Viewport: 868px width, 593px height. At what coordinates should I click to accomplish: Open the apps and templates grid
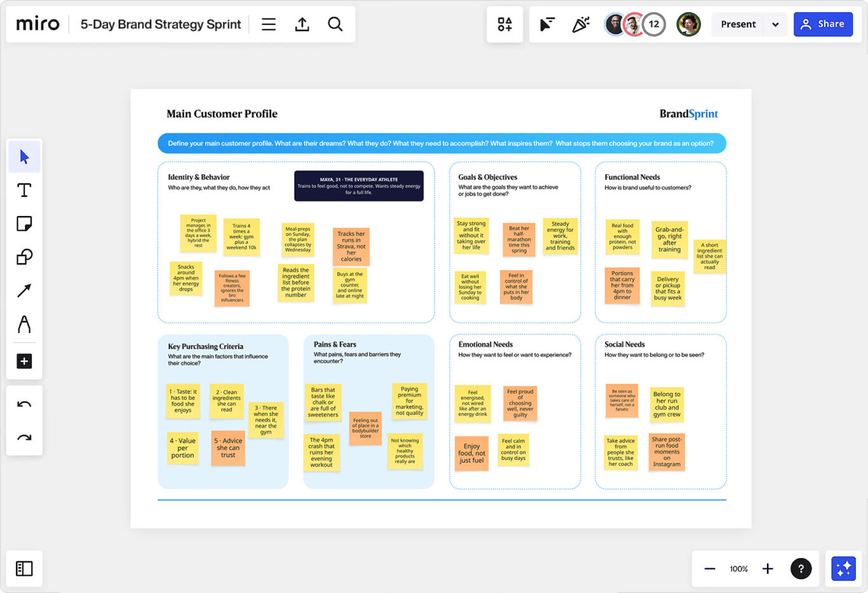pyautogui.click(x=505, y=24)
